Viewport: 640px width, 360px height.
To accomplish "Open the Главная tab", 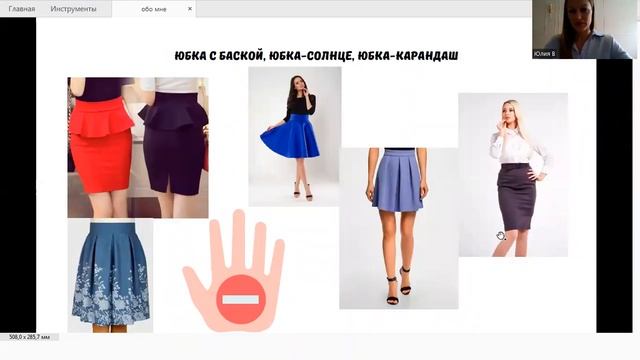I will point(22,9).
